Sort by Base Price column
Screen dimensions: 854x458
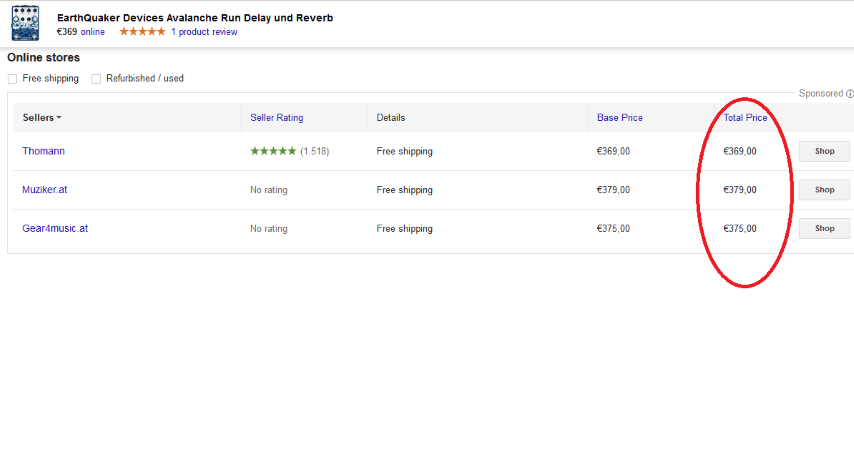click(x=620, y=118)
